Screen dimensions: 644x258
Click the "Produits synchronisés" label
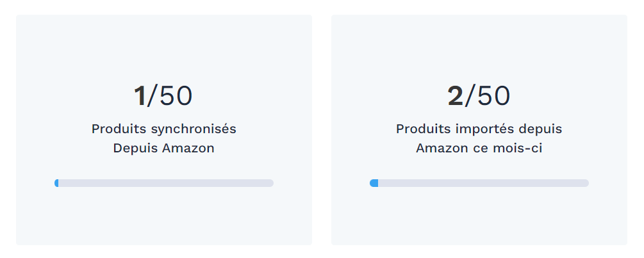click(x=163, y=129)
